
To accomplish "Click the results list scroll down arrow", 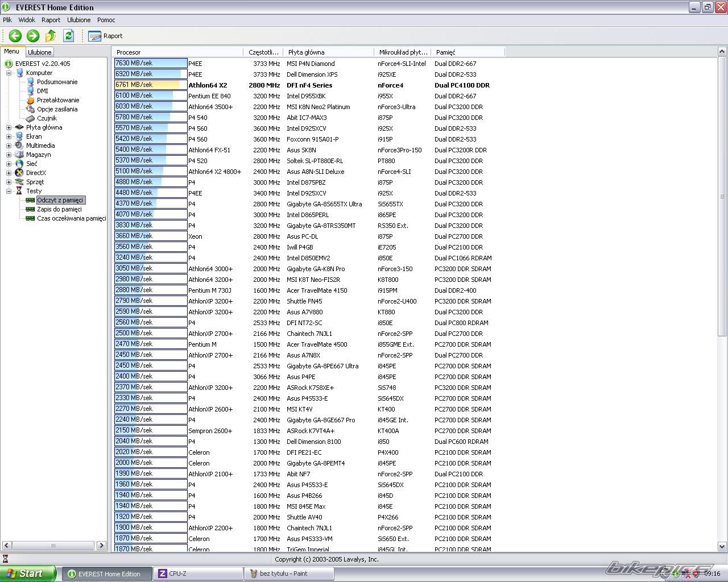I will (723, 547).
